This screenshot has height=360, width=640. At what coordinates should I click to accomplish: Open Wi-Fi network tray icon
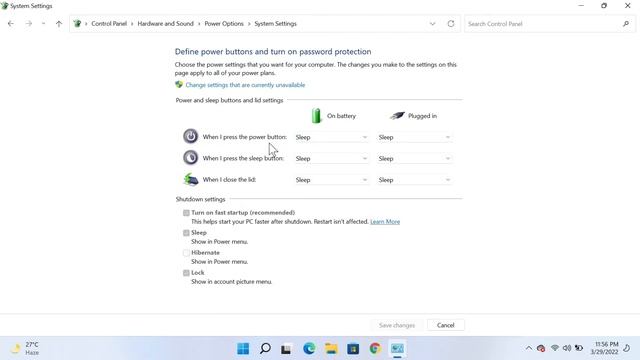pyautogui.click(x=555, y=348)
